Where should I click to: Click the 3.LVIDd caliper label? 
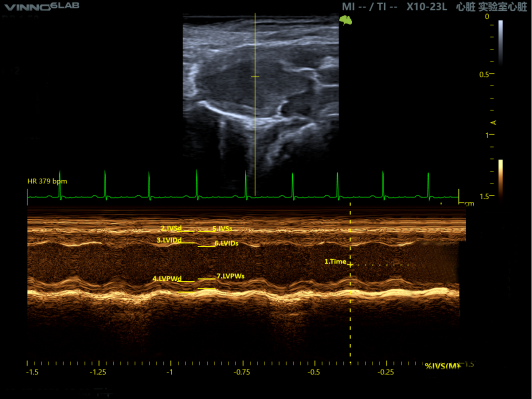point(169,240)
